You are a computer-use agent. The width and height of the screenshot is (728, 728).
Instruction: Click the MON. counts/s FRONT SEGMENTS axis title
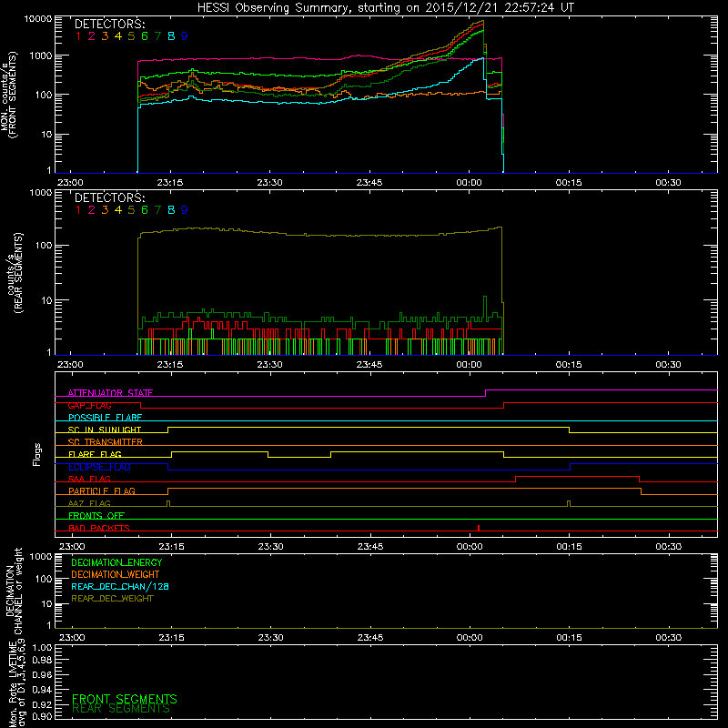pyautogui.click(x=8, y=95)
